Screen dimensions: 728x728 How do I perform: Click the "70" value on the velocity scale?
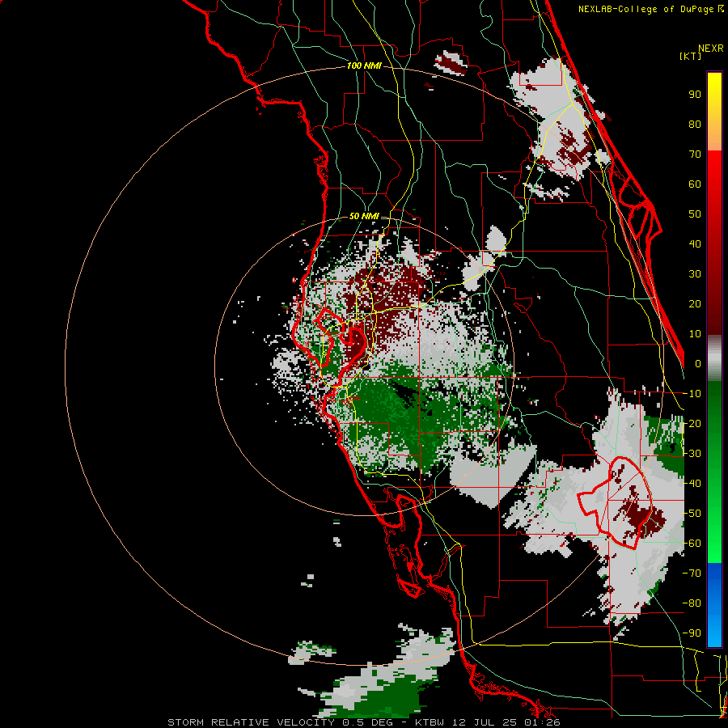pyautogui.click(x=695, y=154)
